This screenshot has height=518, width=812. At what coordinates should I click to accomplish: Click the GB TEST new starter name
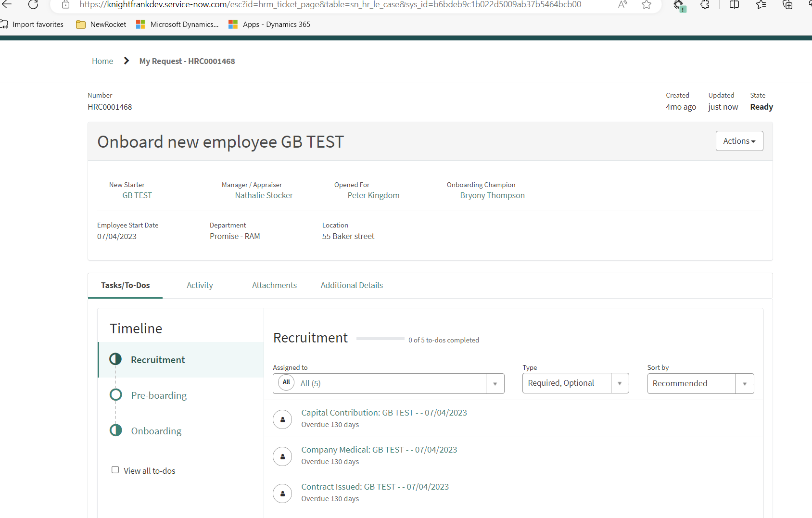(x=137, y=195)
